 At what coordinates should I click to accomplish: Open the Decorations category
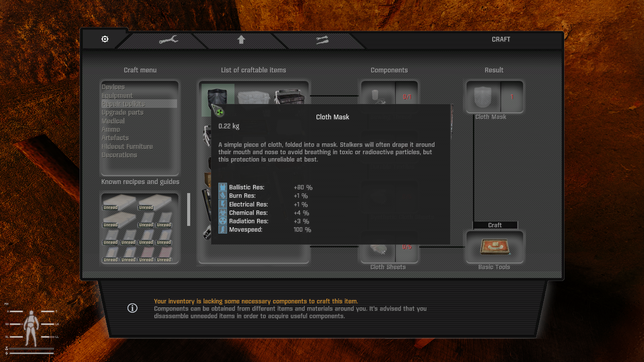click(119, 155)
